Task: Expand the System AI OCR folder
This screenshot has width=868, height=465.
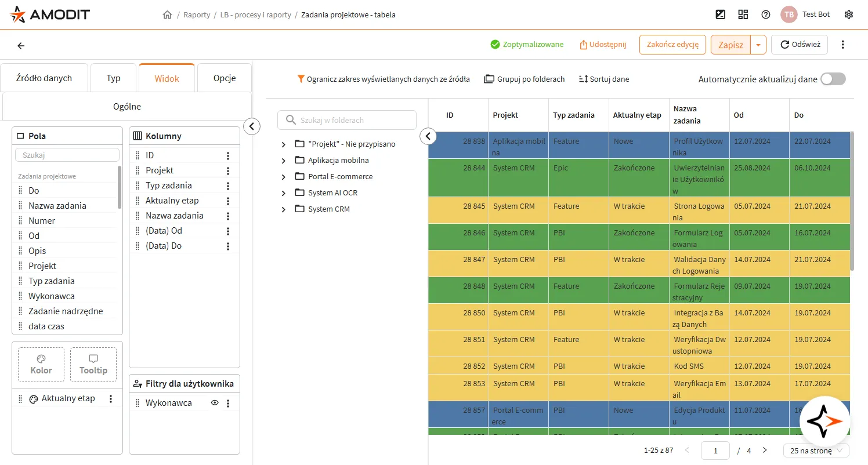Action: click(284, 193)
